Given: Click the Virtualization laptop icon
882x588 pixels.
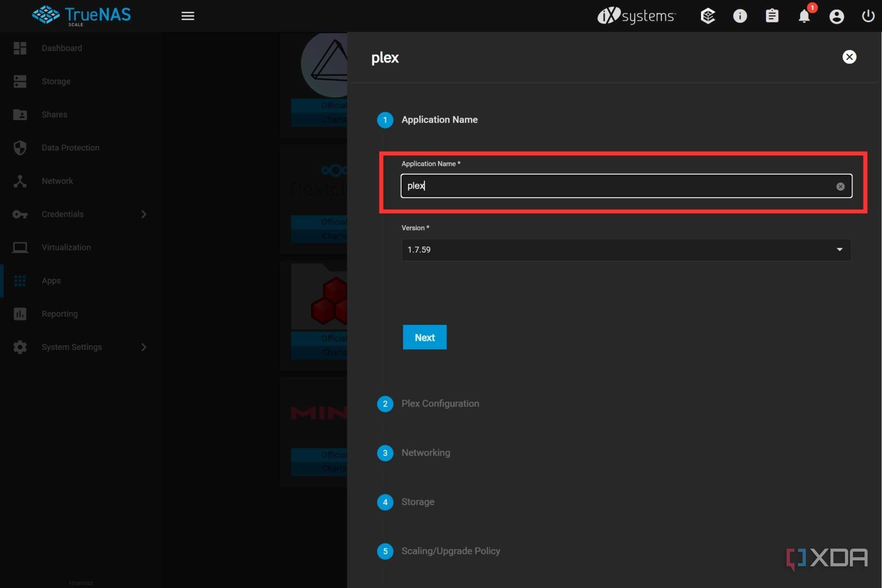Looking at the screenshot, I should [x=20, y=247].
